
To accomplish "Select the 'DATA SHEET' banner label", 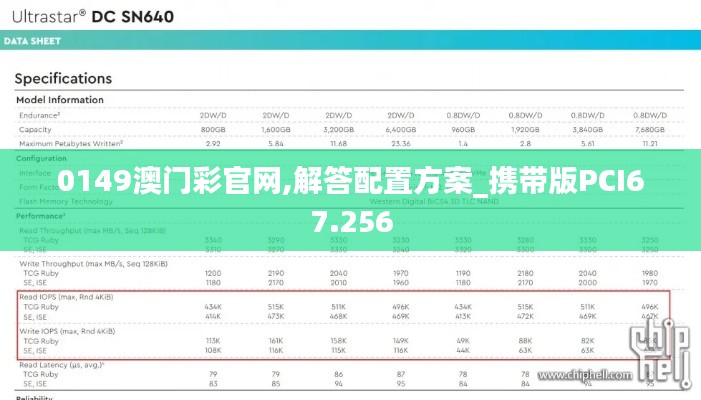I will [32, 41].
